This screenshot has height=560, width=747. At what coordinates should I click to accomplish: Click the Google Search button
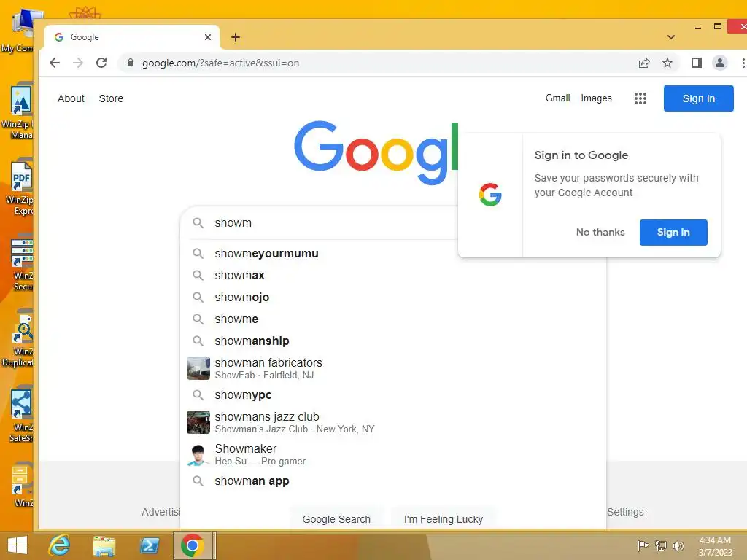336,519
